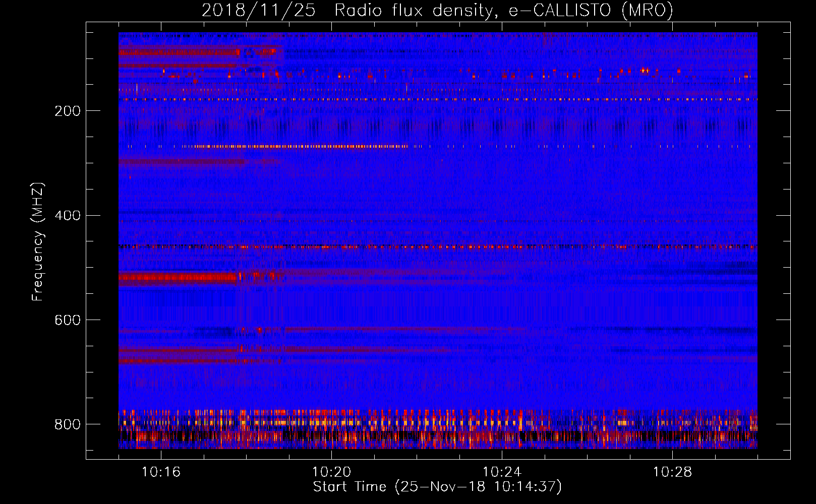Select the 600 frequency tick label
The width and height of the screenshot is (816, 504).
coord(68,321)
